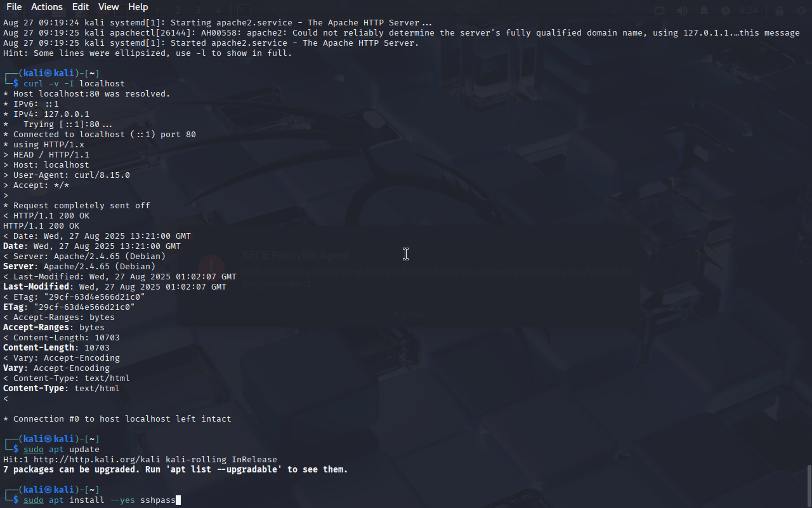
Task: Click the 'curl -v -I localhost' command text
Action: [74, 83]
